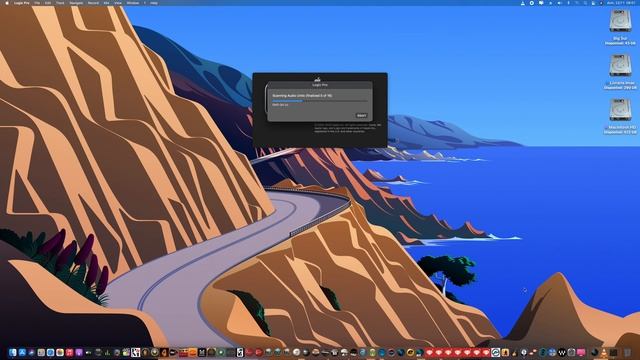Viewport: 640px width, 360px height.
Task: Open the Record menu
Action: (x=93, y=3)
